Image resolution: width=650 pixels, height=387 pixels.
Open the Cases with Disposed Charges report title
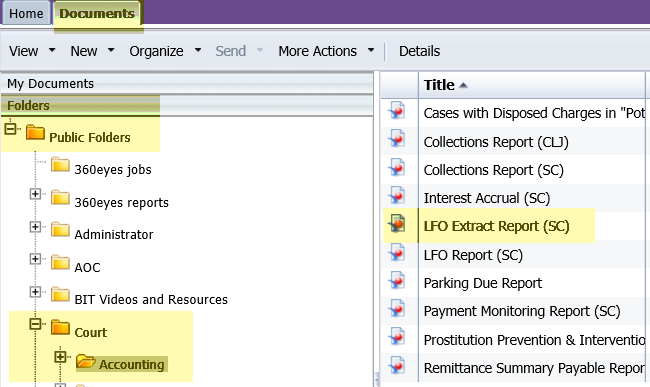534,113
